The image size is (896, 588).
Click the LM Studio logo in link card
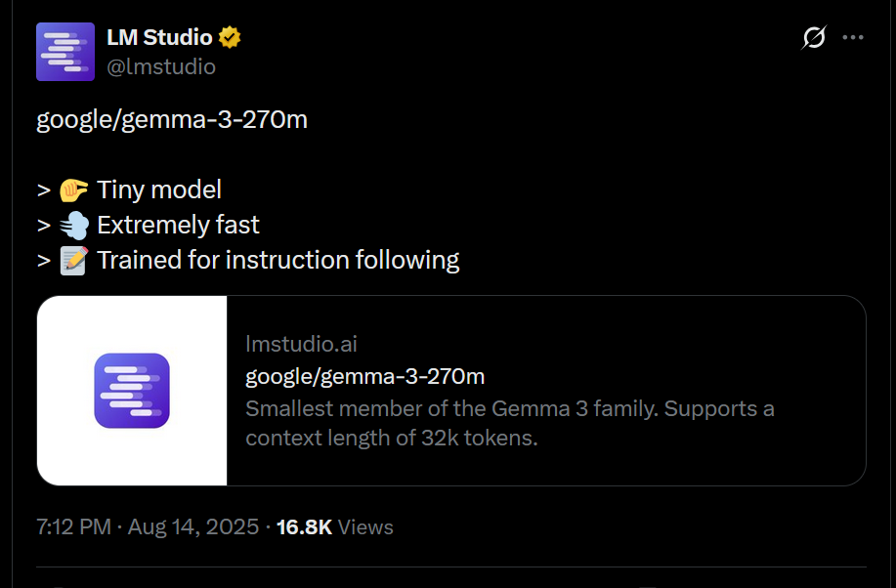click(x=132, y=391)
